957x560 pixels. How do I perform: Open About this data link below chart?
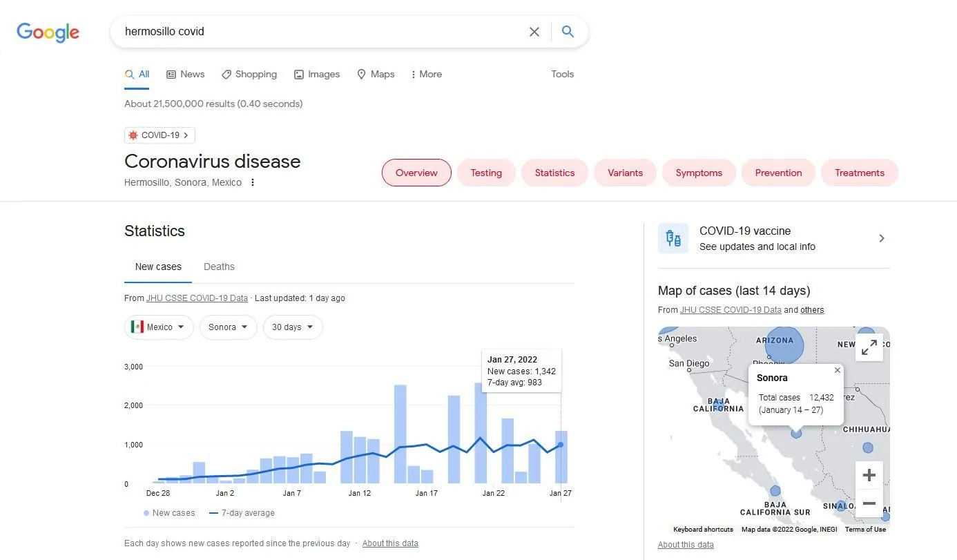coord(390,543)
